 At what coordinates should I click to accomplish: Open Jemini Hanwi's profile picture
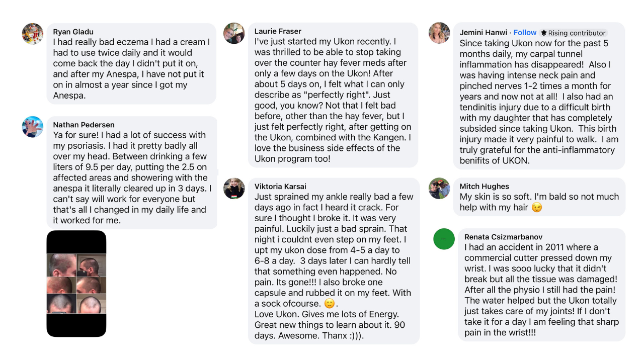(439, 33)
